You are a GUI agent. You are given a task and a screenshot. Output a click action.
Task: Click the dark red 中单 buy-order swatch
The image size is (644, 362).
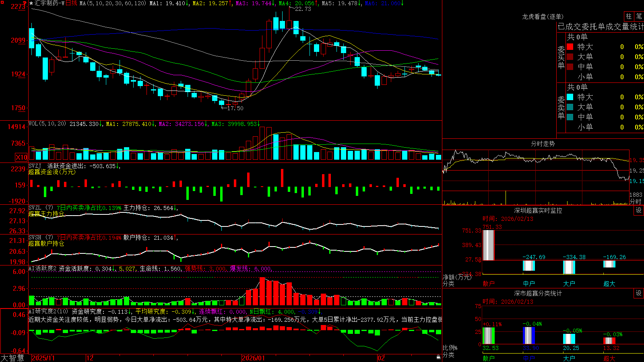(x=570, y=67)
